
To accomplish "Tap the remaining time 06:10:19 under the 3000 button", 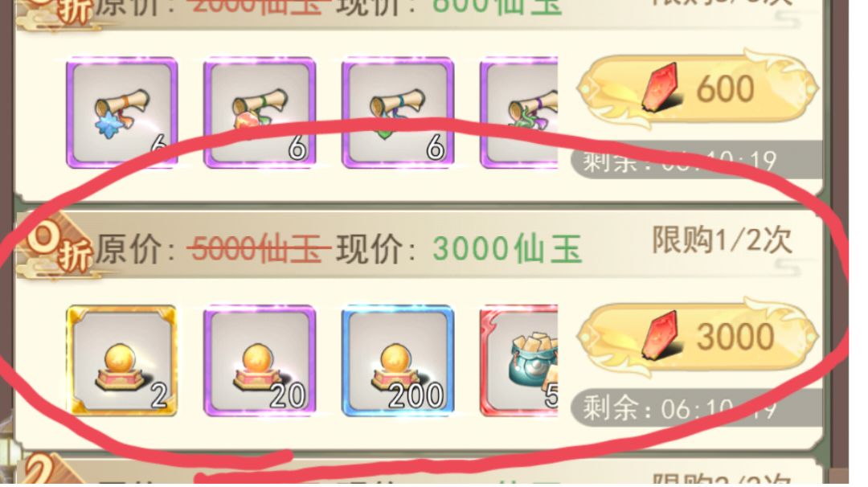I will (678, 410).
